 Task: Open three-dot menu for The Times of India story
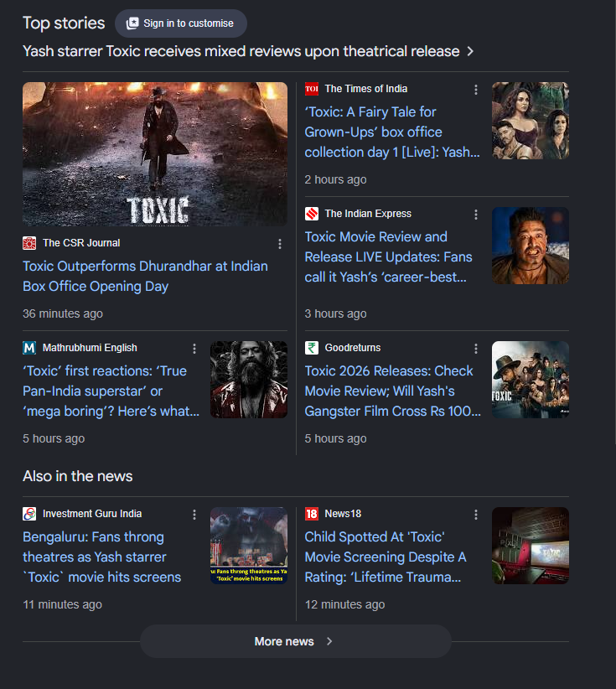point(476,90)
